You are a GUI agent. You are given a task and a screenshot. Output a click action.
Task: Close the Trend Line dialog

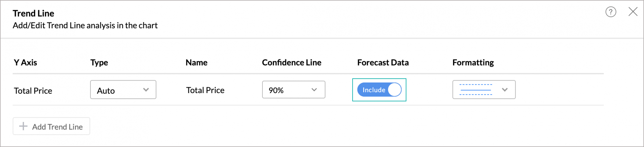pos(633,12)
